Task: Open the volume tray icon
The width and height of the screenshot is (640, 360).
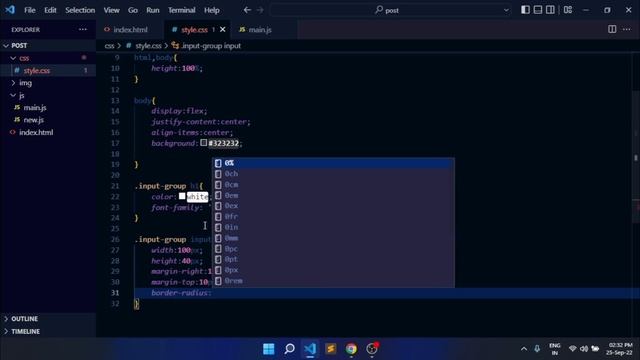Action: pyautogui.click(x=584, y=349)
